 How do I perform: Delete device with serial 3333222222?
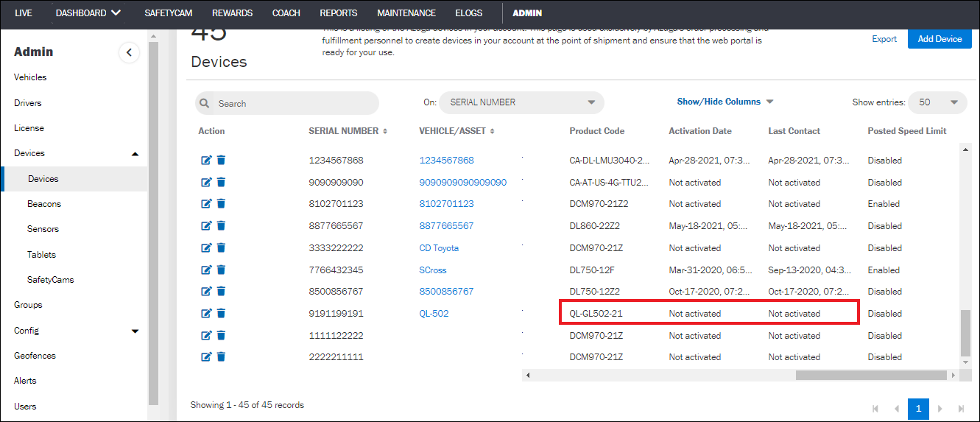coord(221,247)
